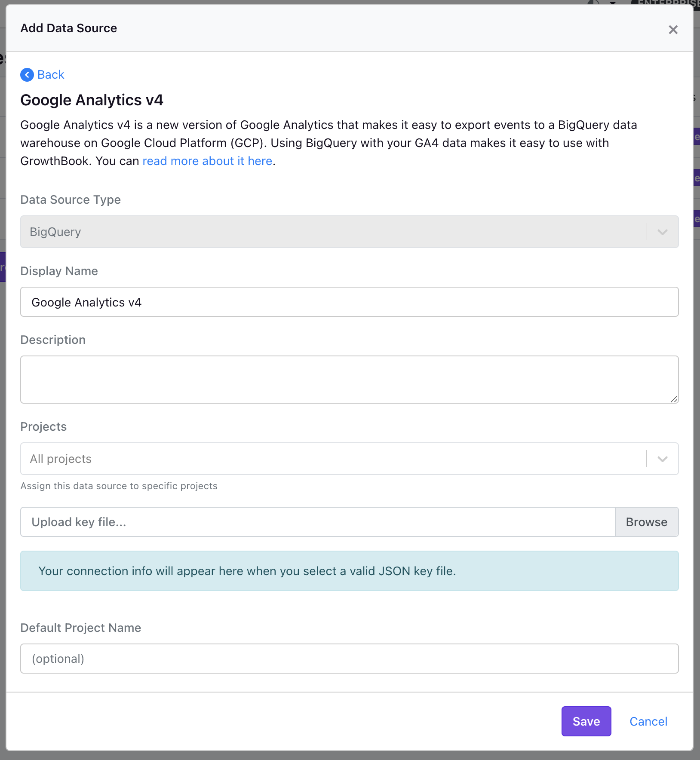The image size is (700, 760).
Task: Edit the Display Name field
Action: tap(349, 302)
